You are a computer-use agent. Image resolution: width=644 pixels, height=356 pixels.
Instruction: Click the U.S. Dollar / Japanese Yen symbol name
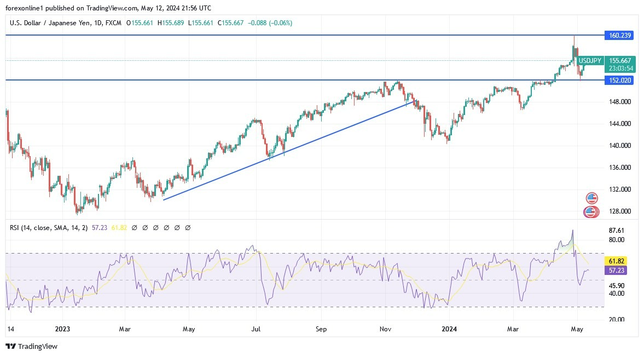(49, 23)
